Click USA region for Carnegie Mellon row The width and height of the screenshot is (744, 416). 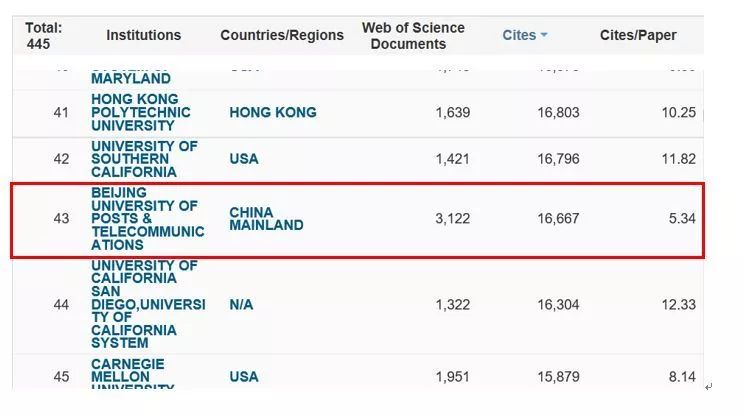click(244, 376)
